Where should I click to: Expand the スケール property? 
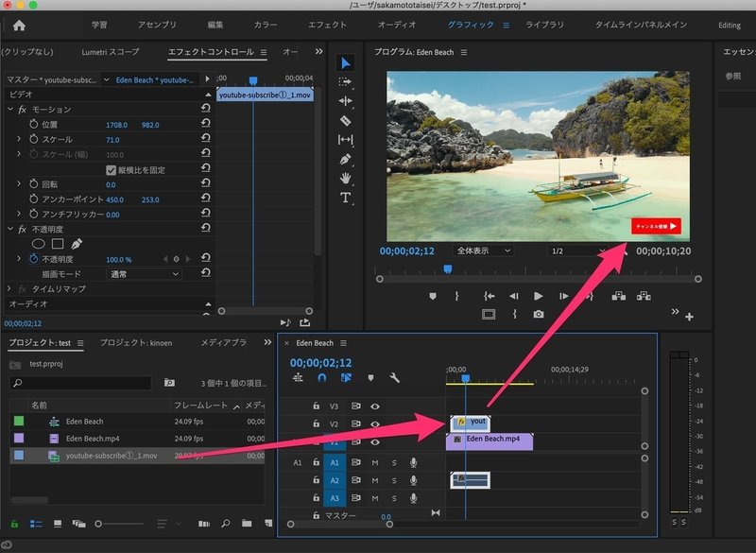tap(19, 139)
